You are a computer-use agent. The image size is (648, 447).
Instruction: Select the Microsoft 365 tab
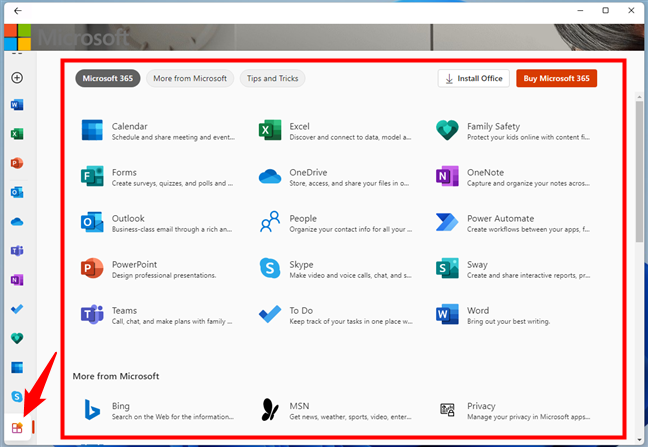[x=108, y=78]
